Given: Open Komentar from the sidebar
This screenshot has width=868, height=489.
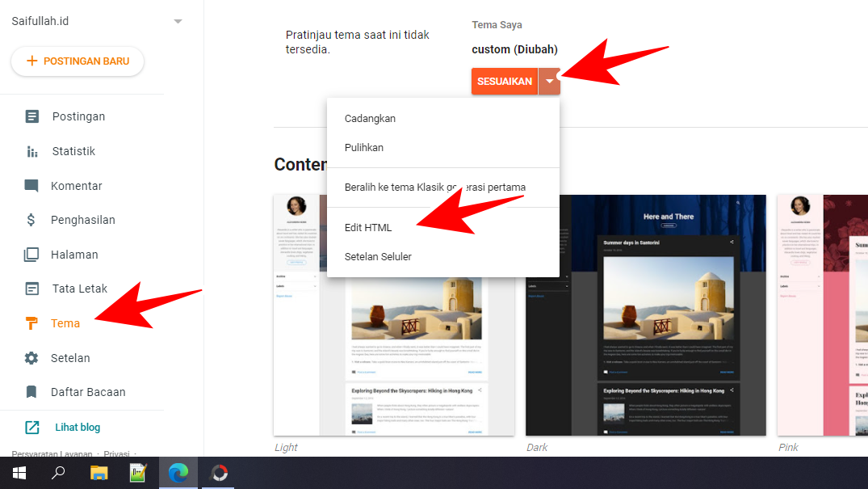Looking at the screenshot, I should 31,185.
